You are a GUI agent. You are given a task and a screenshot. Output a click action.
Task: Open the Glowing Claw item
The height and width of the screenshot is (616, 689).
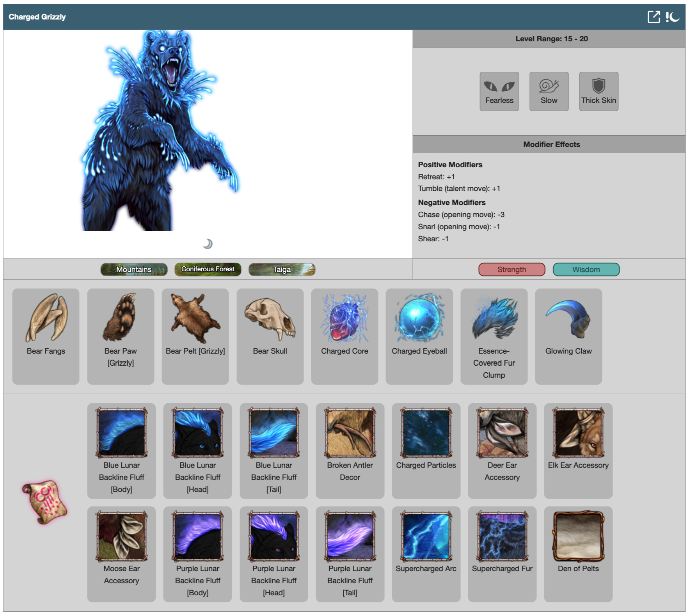coord(568,319)
